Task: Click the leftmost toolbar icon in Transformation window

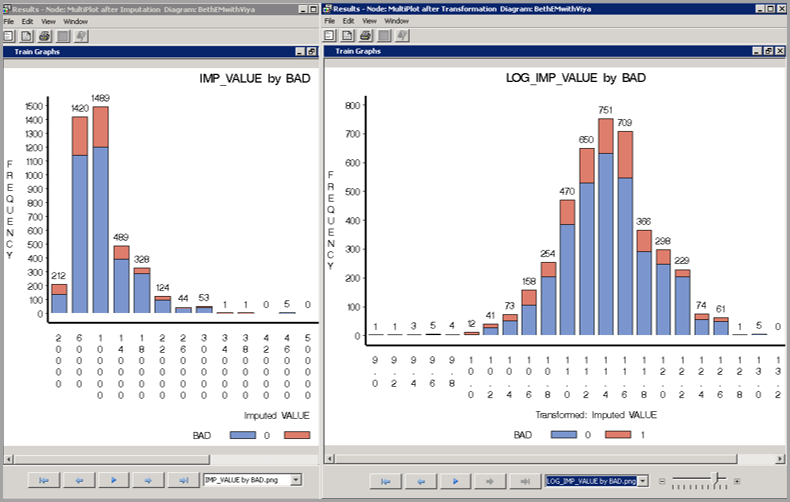Action: 329,35
